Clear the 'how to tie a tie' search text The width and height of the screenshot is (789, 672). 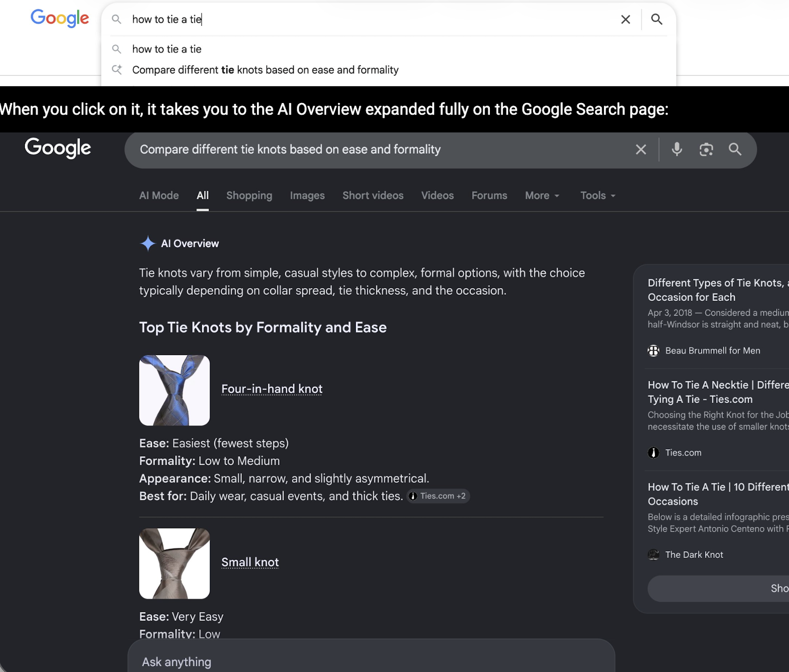[625, 20]
